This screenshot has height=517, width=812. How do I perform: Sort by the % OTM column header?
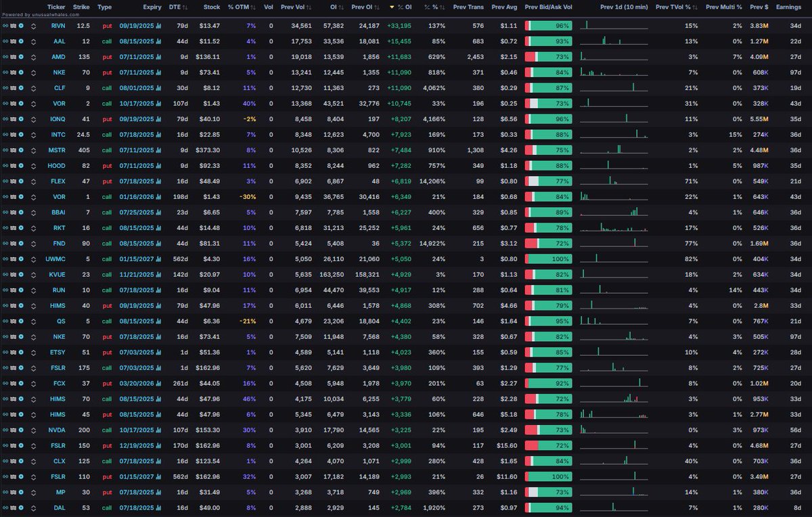coord(241,7)
